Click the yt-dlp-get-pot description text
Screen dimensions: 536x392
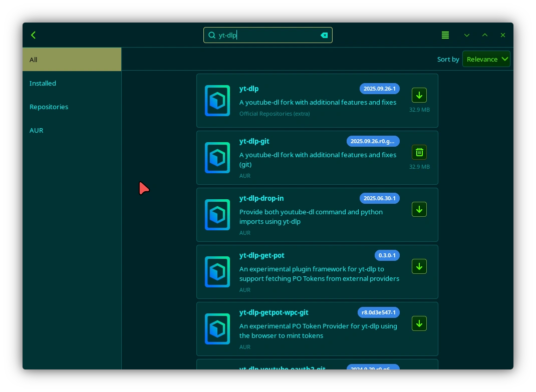tap(319, 274)
